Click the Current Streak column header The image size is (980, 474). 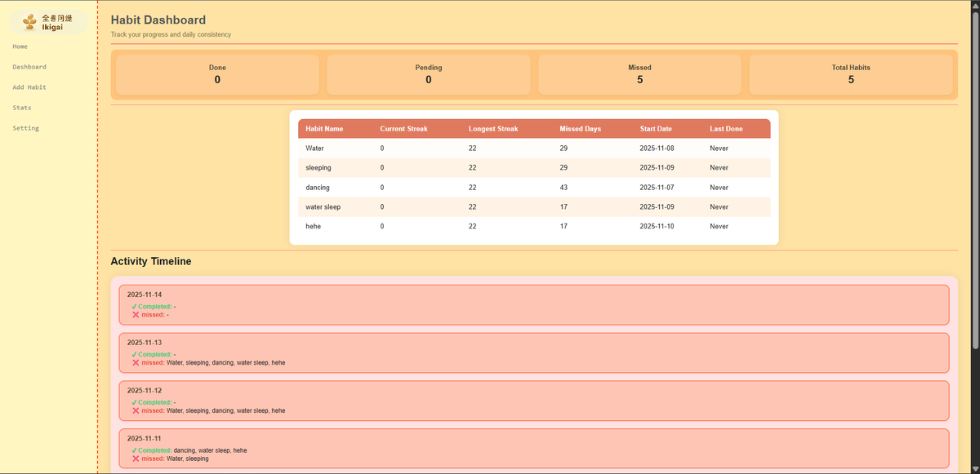tap(403, 129)
